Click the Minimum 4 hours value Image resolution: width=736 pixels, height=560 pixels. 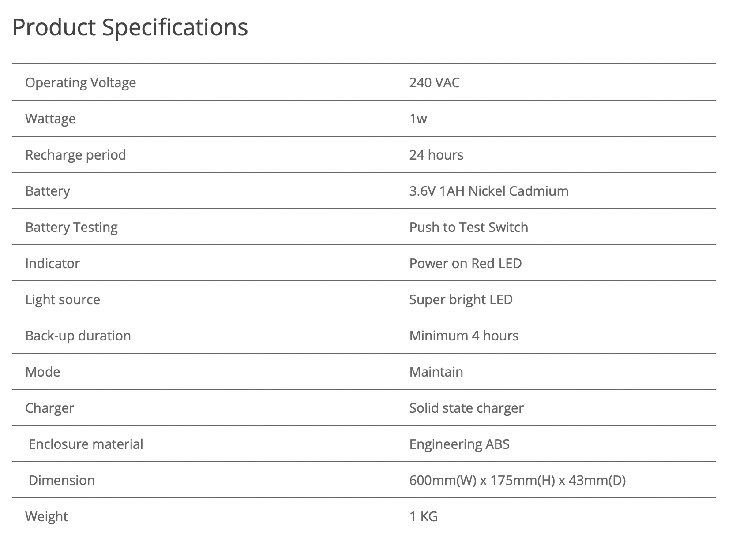click(464, 336)
